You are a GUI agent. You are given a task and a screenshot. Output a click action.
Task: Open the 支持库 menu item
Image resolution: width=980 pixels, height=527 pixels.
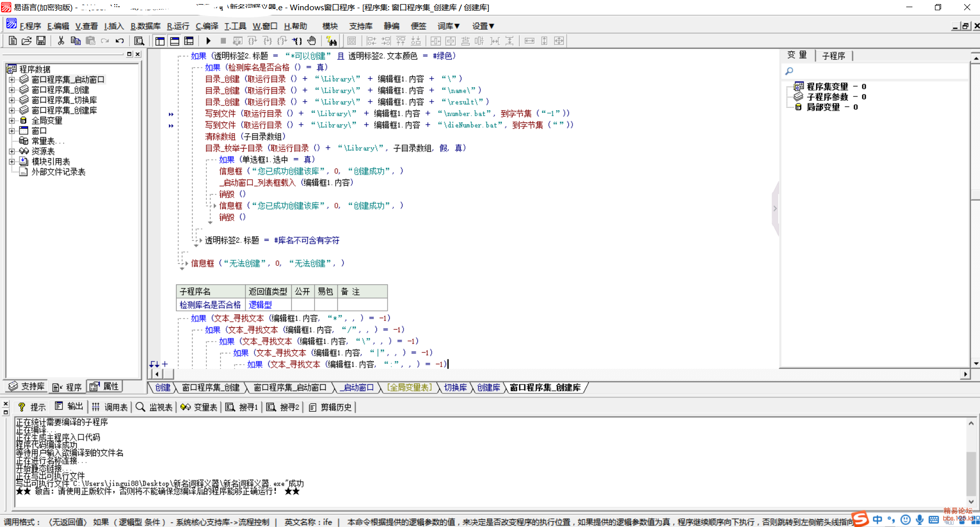361,26
